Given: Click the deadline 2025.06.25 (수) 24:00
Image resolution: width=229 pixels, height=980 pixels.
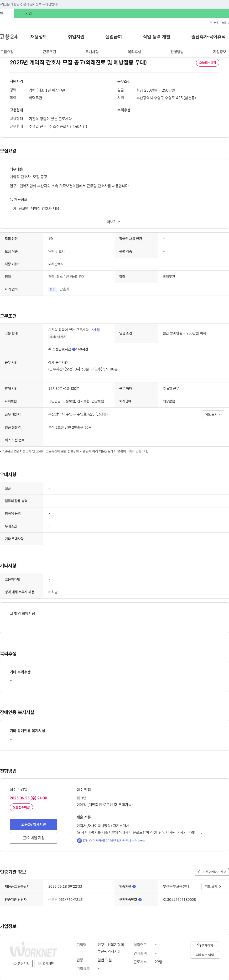Looking at the screenshot, I should click(x=29, y=798).
